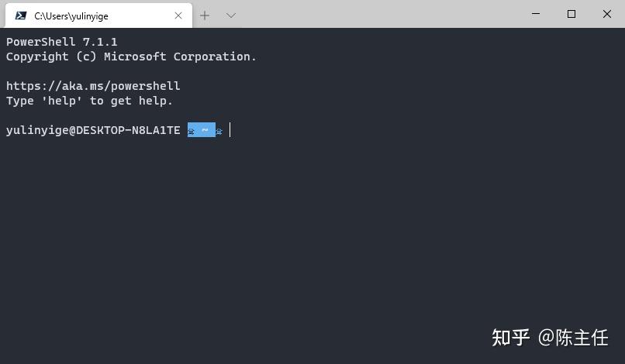Viewport: 625px width, 364px height.
Task: Click the PowerShell icon in the tab
Action: tap(21, 15)
